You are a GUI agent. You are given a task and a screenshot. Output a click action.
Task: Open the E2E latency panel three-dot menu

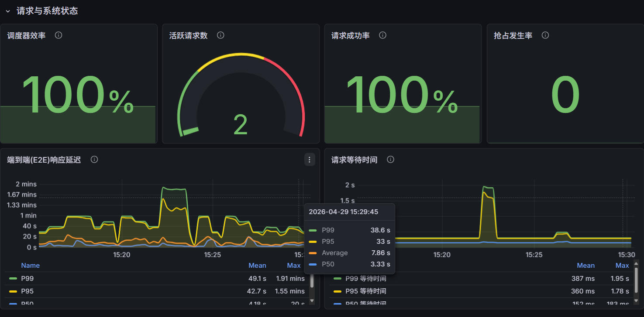coord(310,160)
